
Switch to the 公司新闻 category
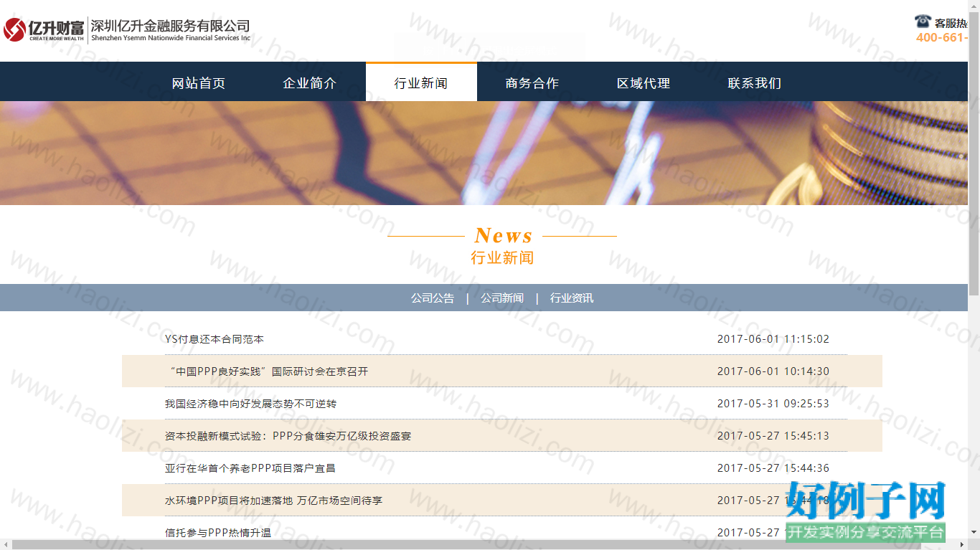click(x=502, y=298)
